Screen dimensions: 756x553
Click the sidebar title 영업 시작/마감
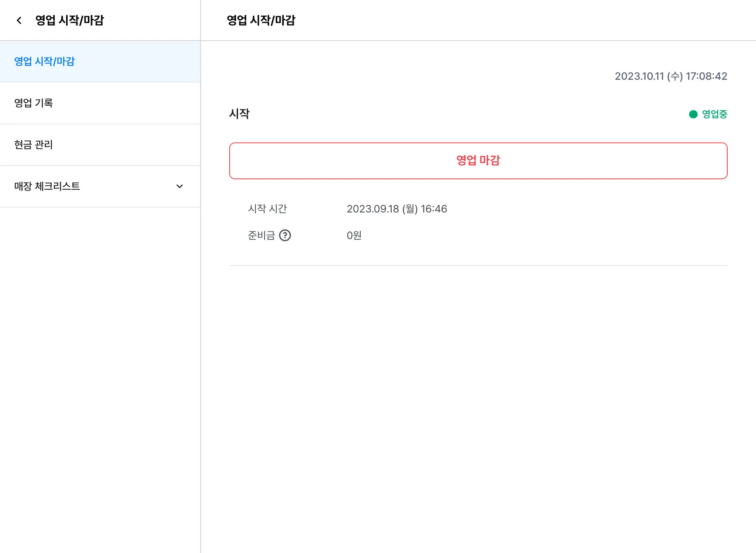point(69,20)
